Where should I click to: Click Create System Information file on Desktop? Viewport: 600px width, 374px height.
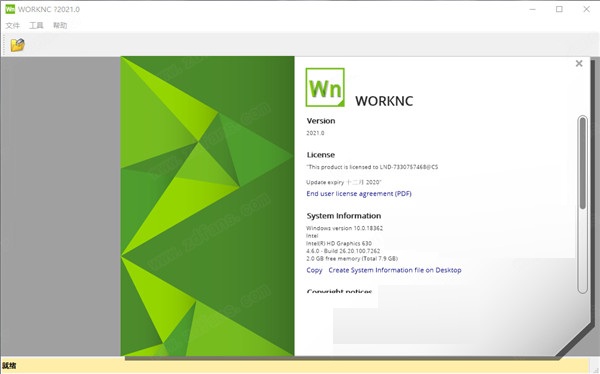click(395, 270)
